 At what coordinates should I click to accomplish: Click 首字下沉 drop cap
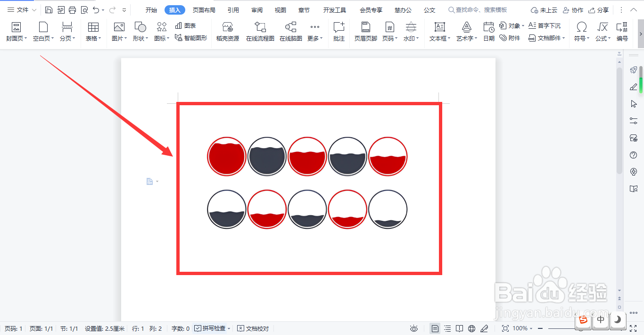coord(545,25)
